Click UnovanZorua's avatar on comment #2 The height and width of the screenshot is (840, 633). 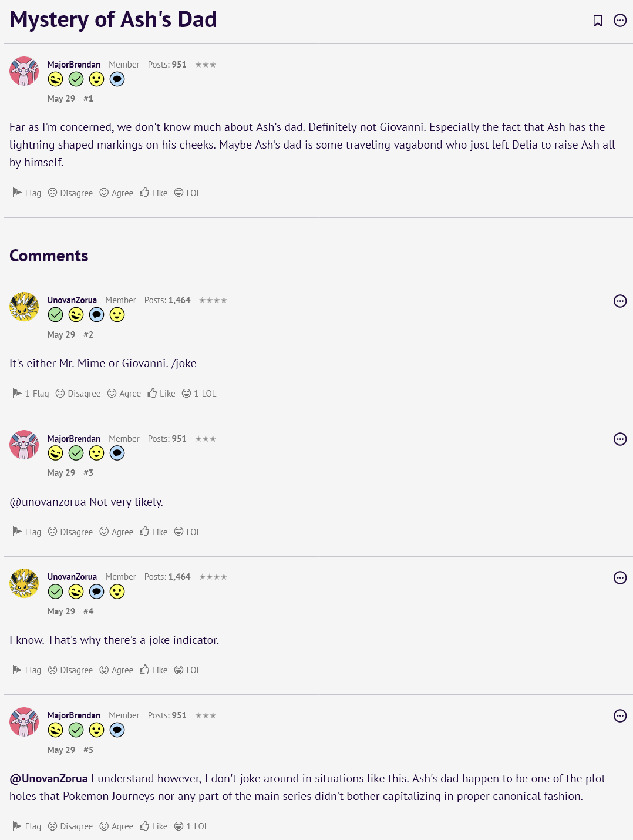pos(24,307)
